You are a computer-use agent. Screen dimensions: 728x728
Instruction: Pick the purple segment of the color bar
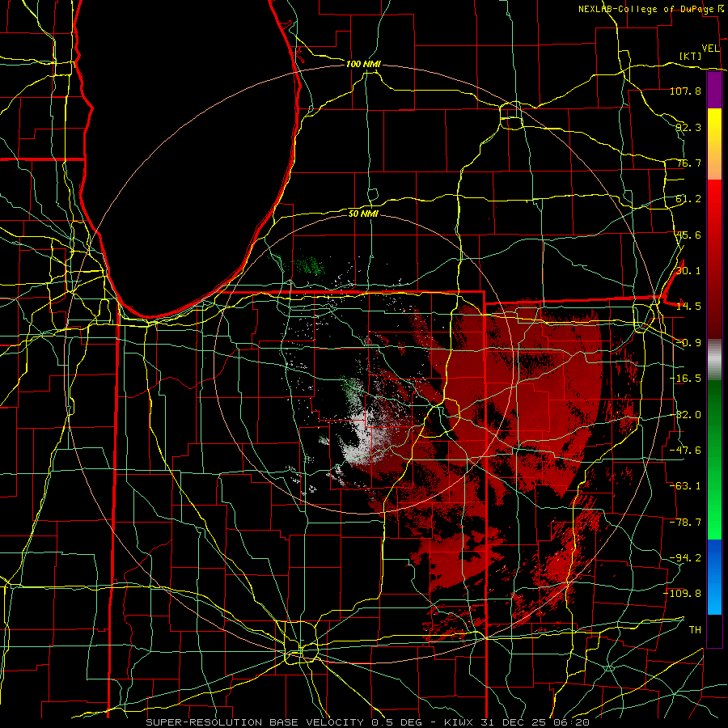pos(714,91)
